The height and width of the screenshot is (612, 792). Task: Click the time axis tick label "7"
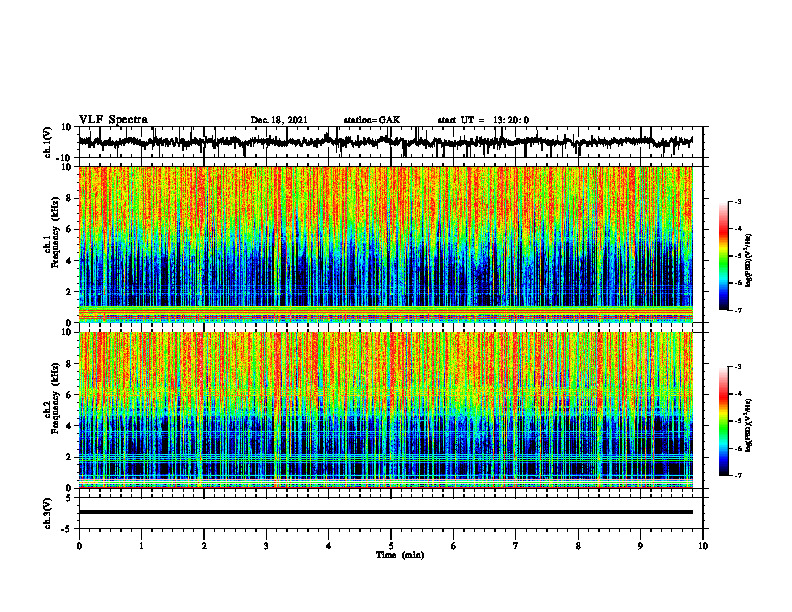(x=516, y=546)
